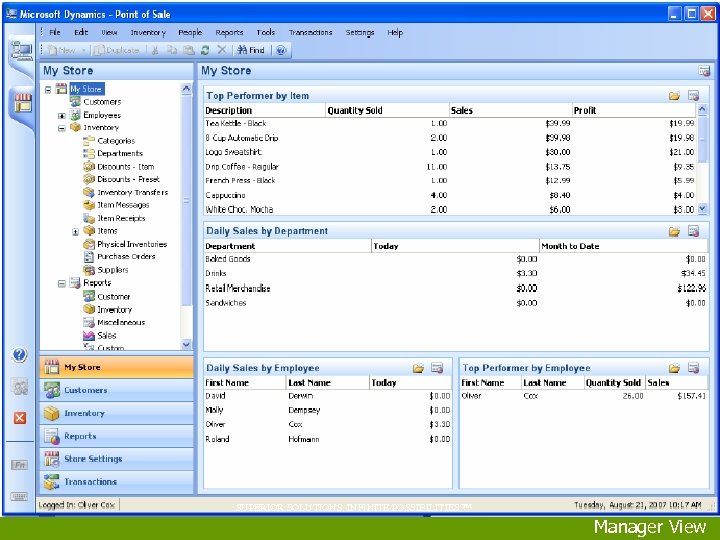Click the grayed people icon in left strip
The height and width of the screenshot is (540, 720).
tap(20, 387)
